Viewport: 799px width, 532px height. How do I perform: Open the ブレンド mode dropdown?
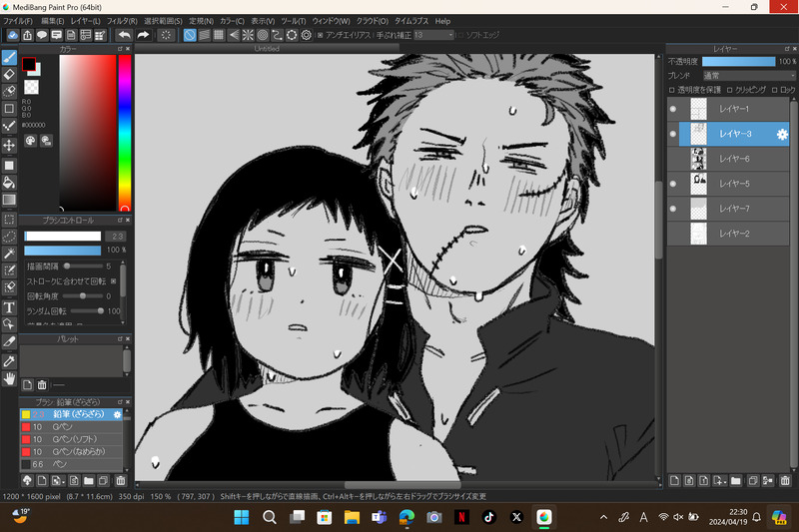pos(748,75)
